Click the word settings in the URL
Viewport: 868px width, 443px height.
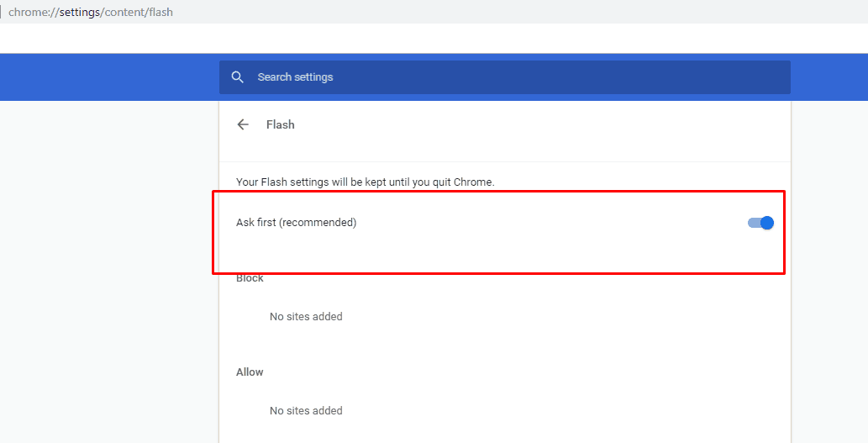pyautogui.click(x=80, y=12)
